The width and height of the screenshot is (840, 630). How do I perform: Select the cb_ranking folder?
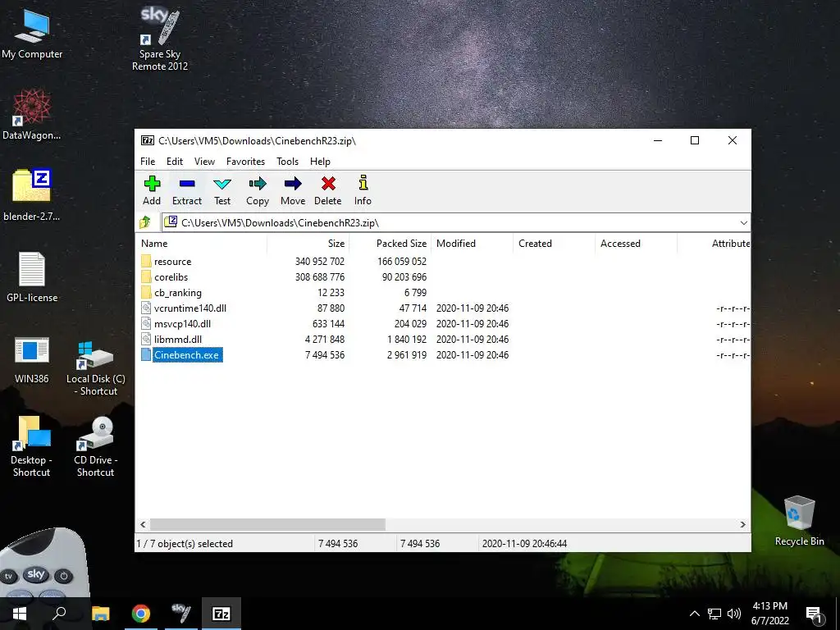(178, 293)
